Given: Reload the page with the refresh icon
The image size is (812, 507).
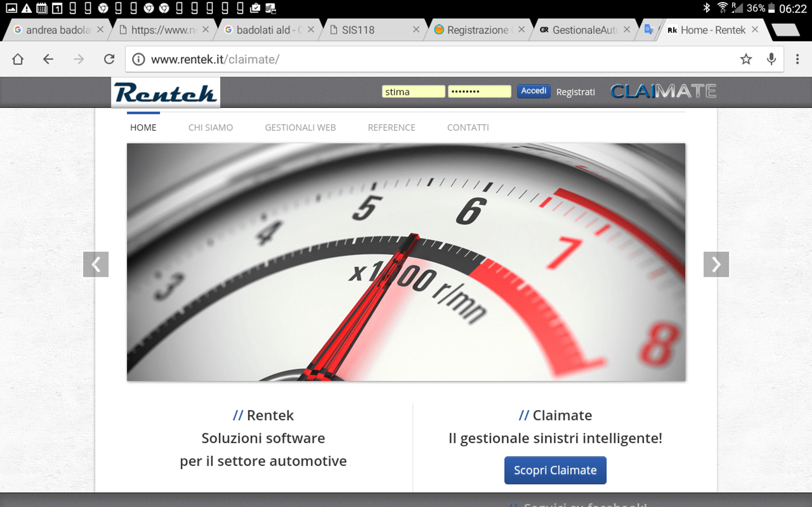Looking at the screenshot, I should click(109, 59).
